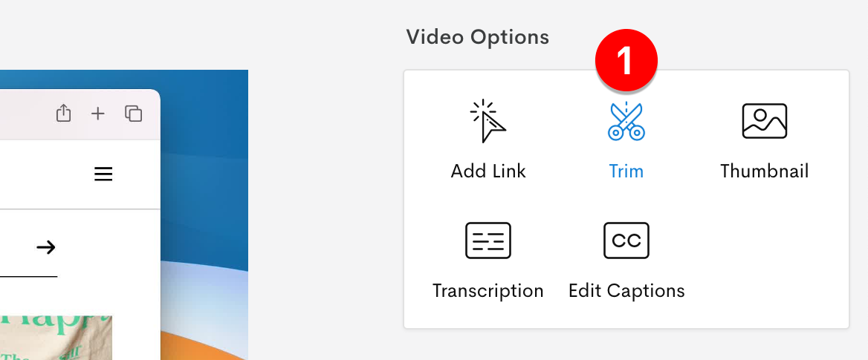This screenshot has width=868, height=360.
Task: Click the Add Link cursor icon
Action: point(488,121)
